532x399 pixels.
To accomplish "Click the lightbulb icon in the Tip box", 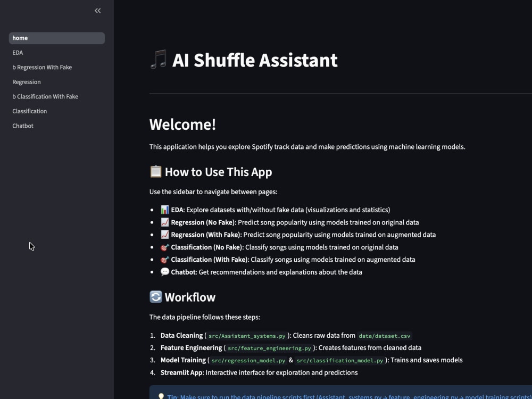I will (x=161, y=396).
